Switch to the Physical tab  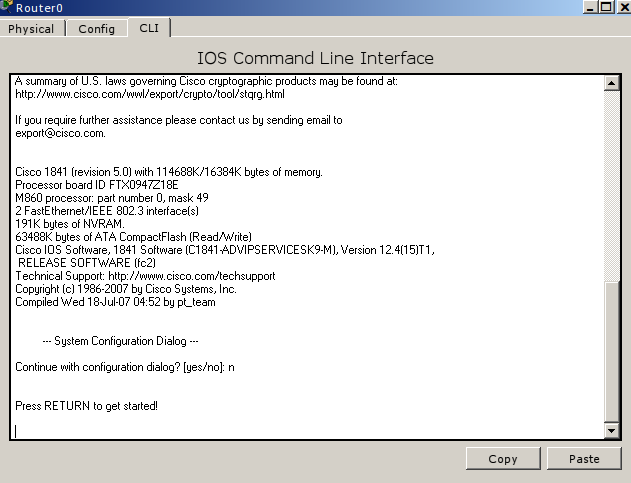31,29
